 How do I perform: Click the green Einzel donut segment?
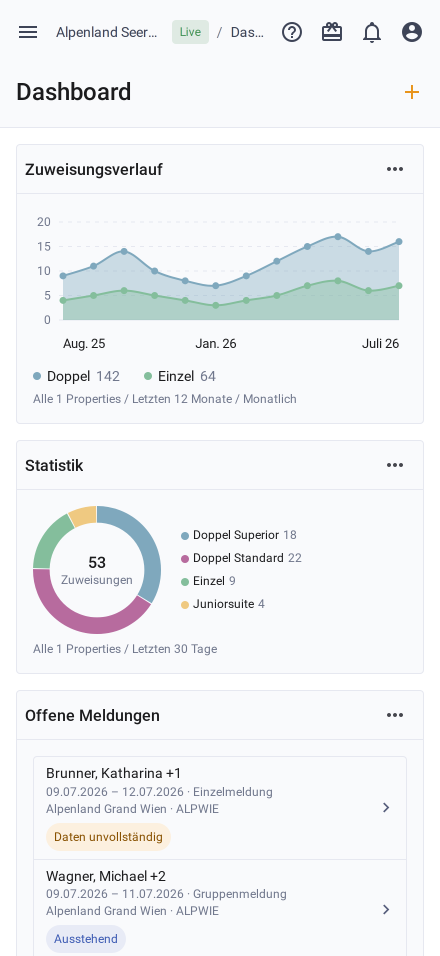click(49, 540)
